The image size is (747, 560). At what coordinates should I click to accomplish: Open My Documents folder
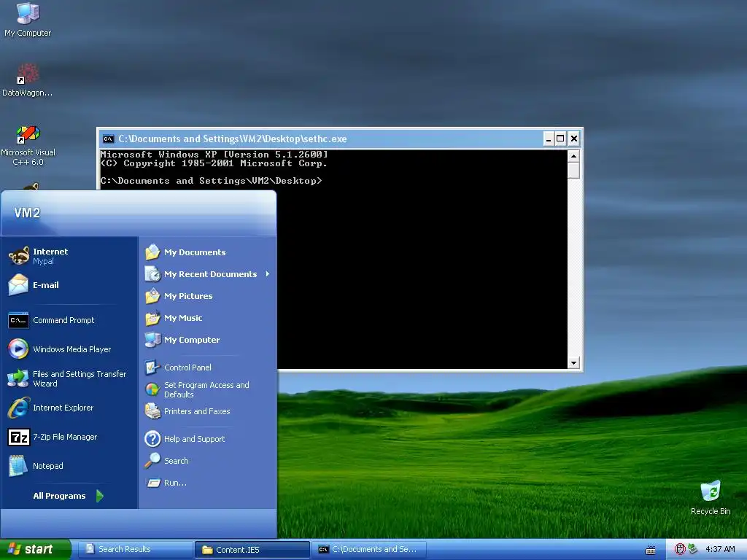tap(208, 252)
